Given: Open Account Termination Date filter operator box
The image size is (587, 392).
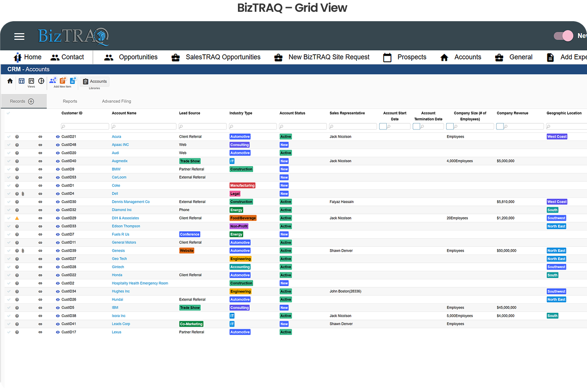Looking at the screenshot, I should 416,126.
